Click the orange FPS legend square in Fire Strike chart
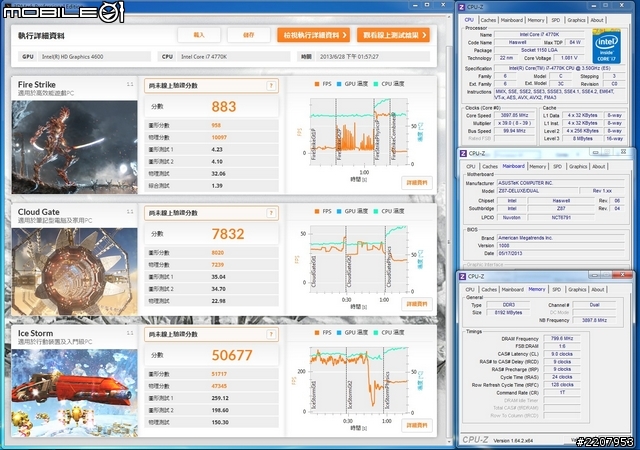Screen dimensions: 640x450 click(317, 84)
